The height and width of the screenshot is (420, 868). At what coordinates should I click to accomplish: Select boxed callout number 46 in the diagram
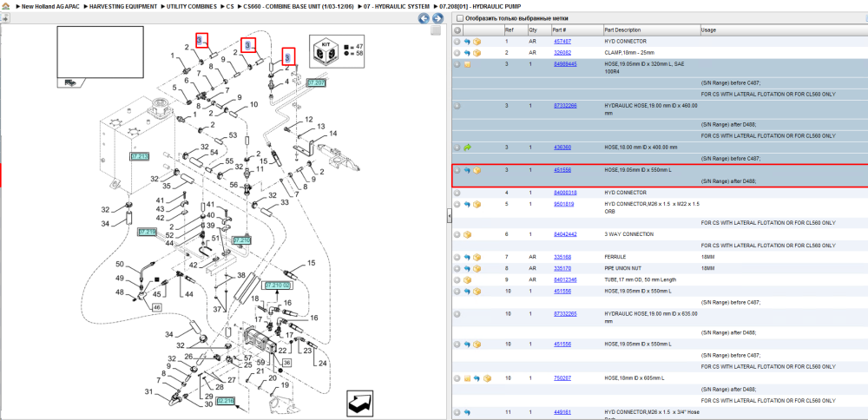click(x=156, y=306)
